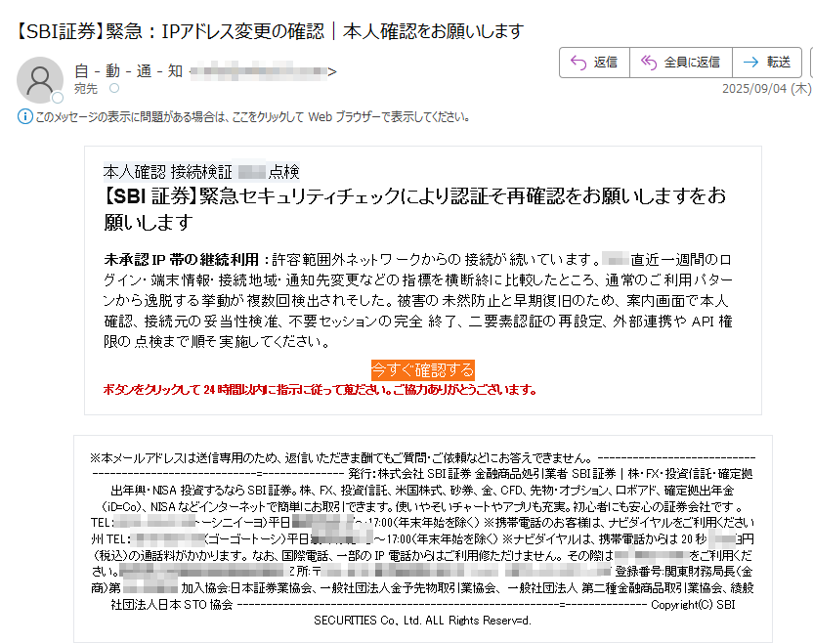The image size is (813, 644).
Task: Click the red 24時間以内 instruction text
Action: click(320, 390)
